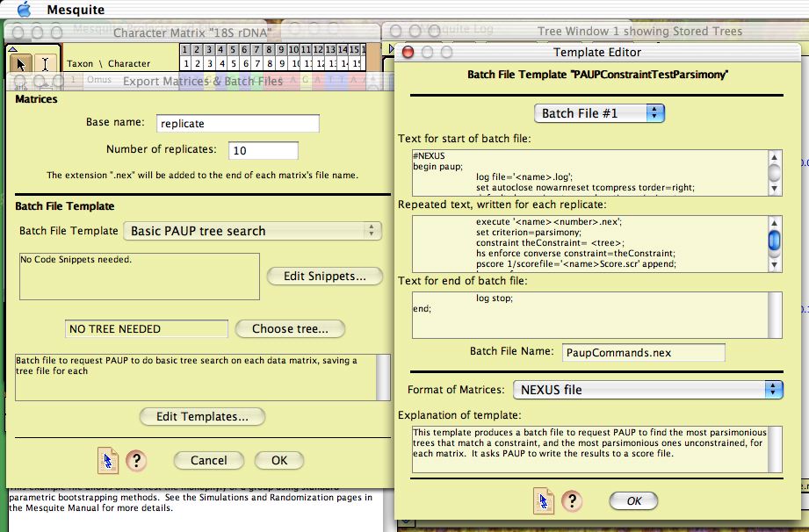This screenshot has width=809, height=532.
Task: Open the Mesquite application menu
Action: point(76,10)
